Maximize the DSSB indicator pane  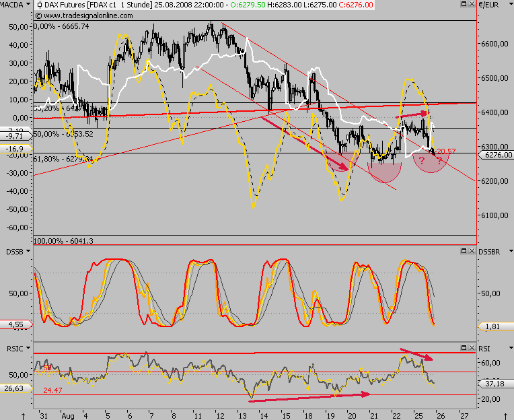[x=463, y=250]
